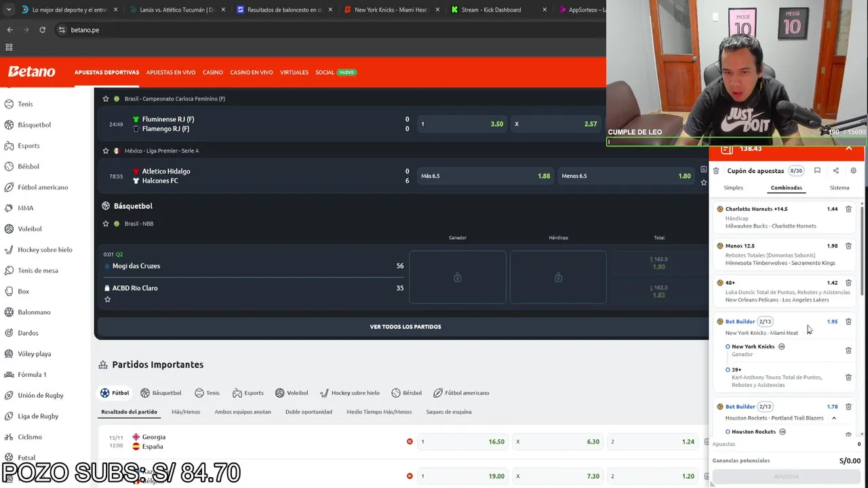Screen dimensions: 868x488
Task: Share the bet coupon
Action: [x=835, y=171]
